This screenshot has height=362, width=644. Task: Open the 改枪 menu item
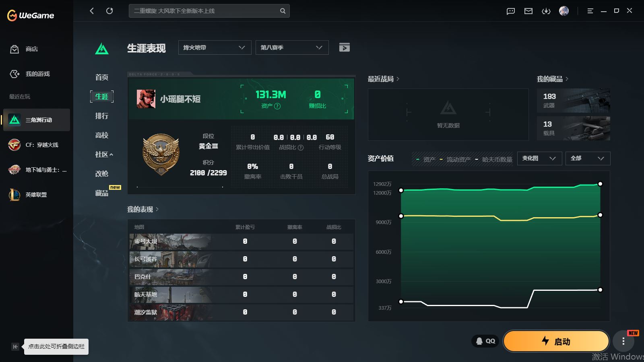(x=101, y=174)
